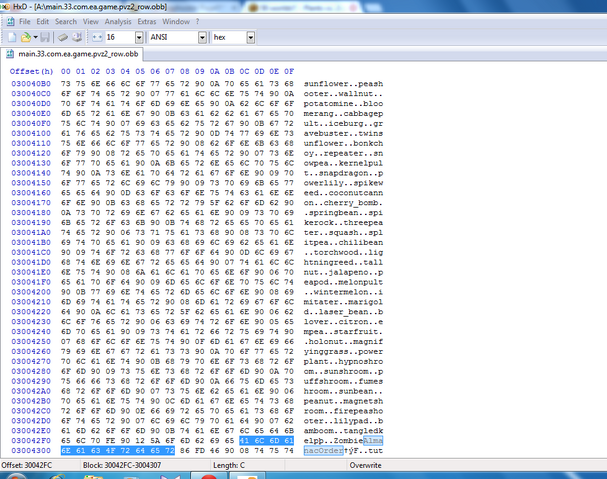Screen dimensions: 607x479
Task: Open the Edit menu
Action: click(43, 22)
